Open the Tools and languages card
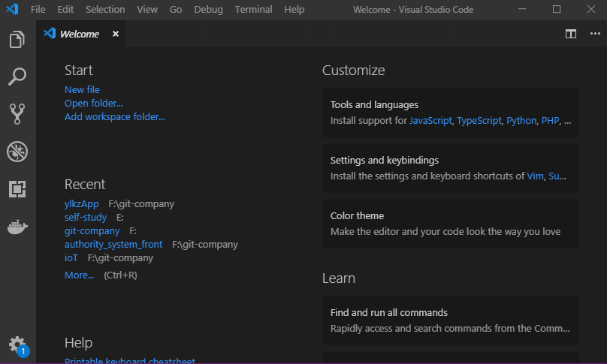 [451, 113]
